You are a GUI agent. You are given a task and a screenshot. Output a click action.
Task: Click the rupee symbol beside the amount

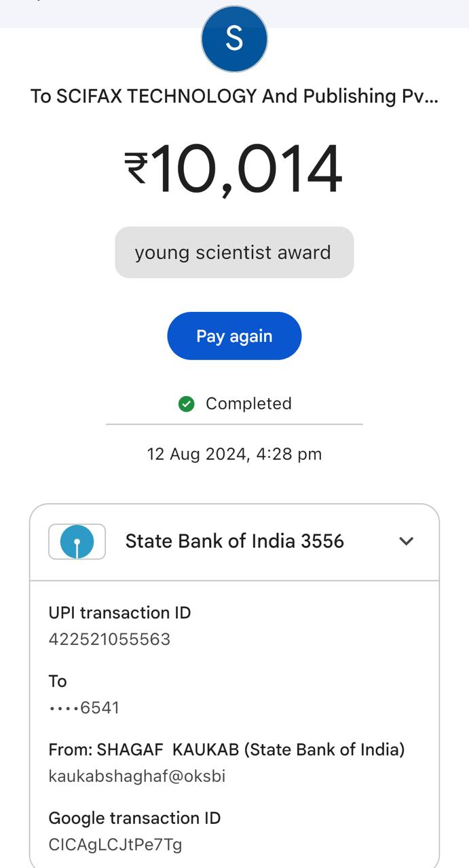pos(136,167)
